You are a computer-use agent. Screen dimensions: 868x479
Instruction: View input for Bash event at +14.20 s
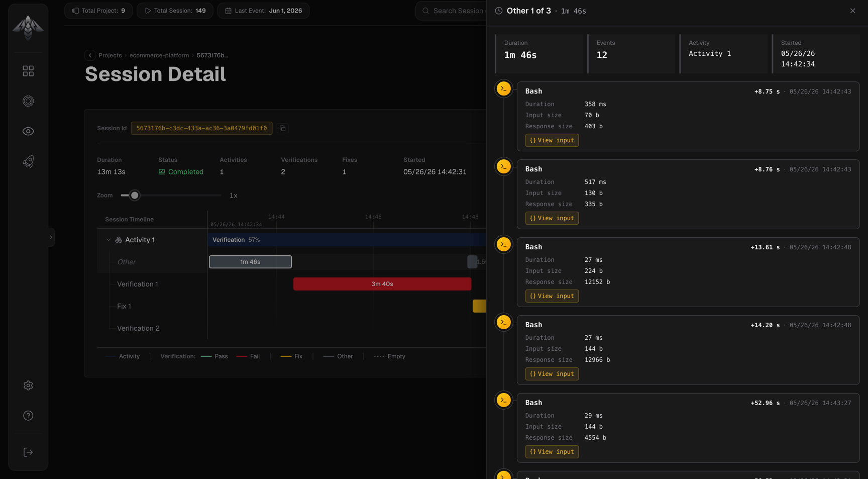552,374
